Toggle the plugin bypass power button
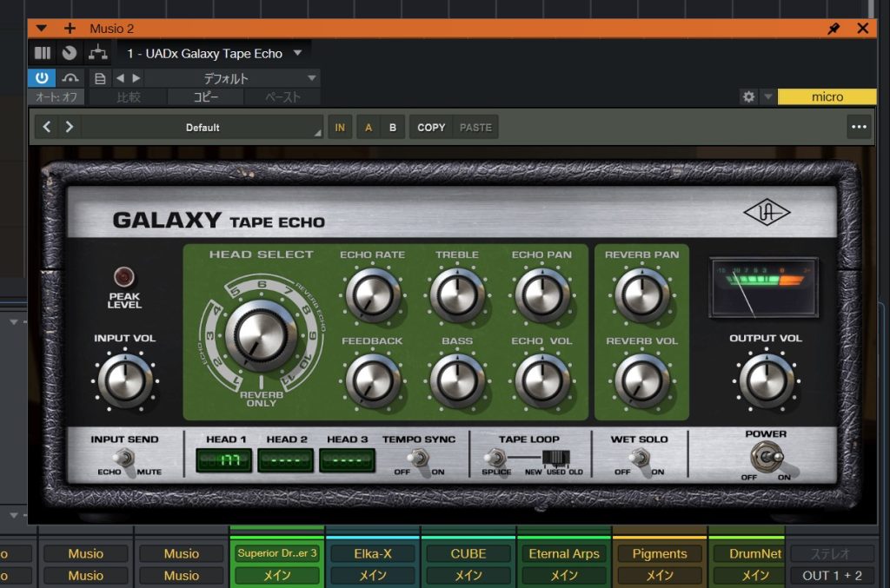 (41, 78)
